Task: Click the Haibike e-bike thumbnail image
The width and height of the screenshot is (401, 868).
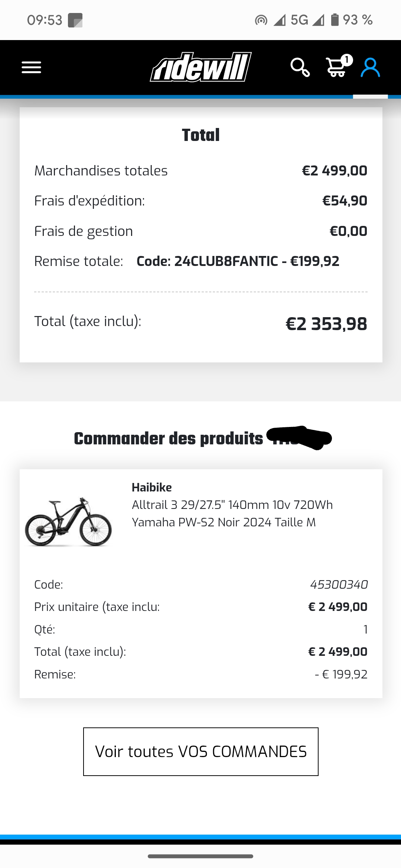Action: tap(68, 522)
